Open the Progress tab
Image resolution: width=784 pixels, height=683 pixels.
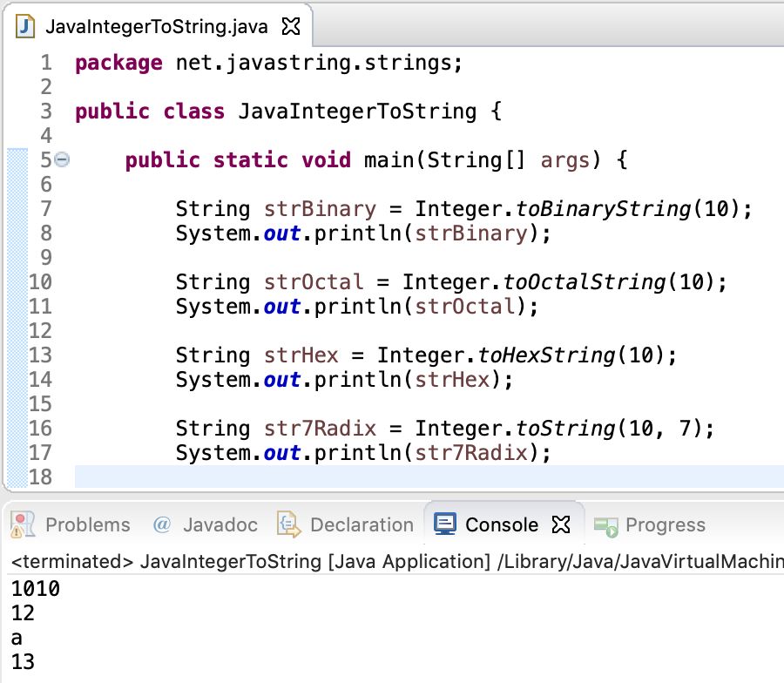665,524
